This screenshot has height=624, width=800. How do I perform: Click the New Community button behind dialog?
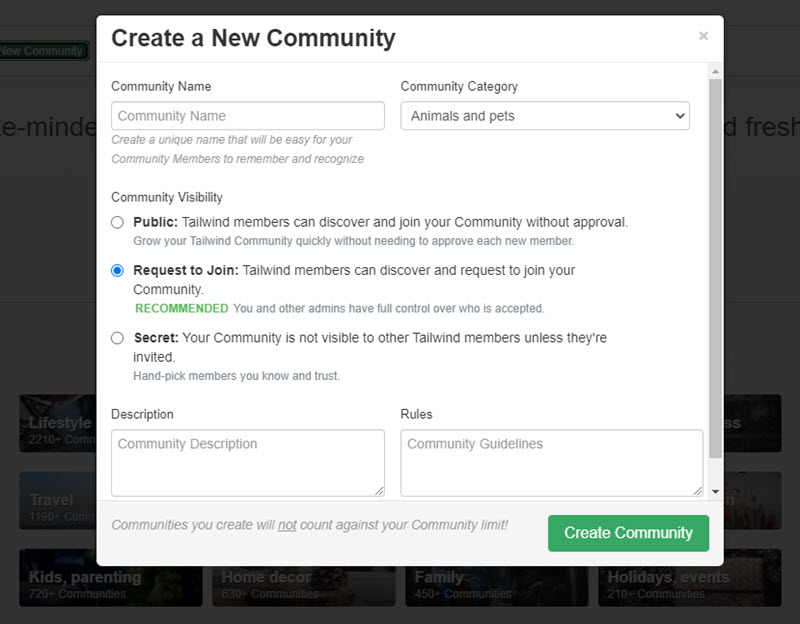click(42, 50)
